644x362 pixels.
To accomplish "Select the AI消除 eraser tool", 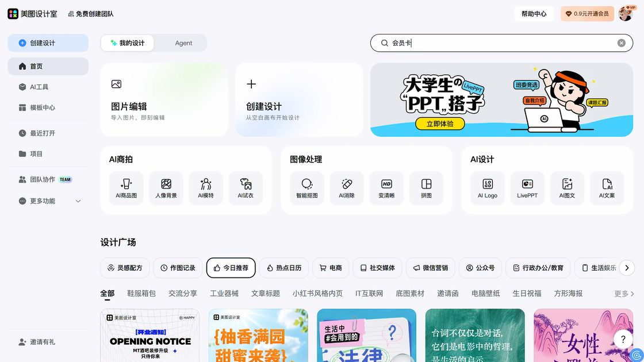I will (x=347, y=188).
